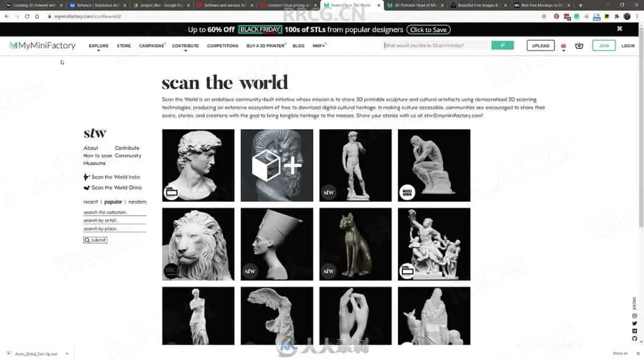Screen dimensions: 644x362
Task: Focus the search by place field
Action: pos(114,229)
